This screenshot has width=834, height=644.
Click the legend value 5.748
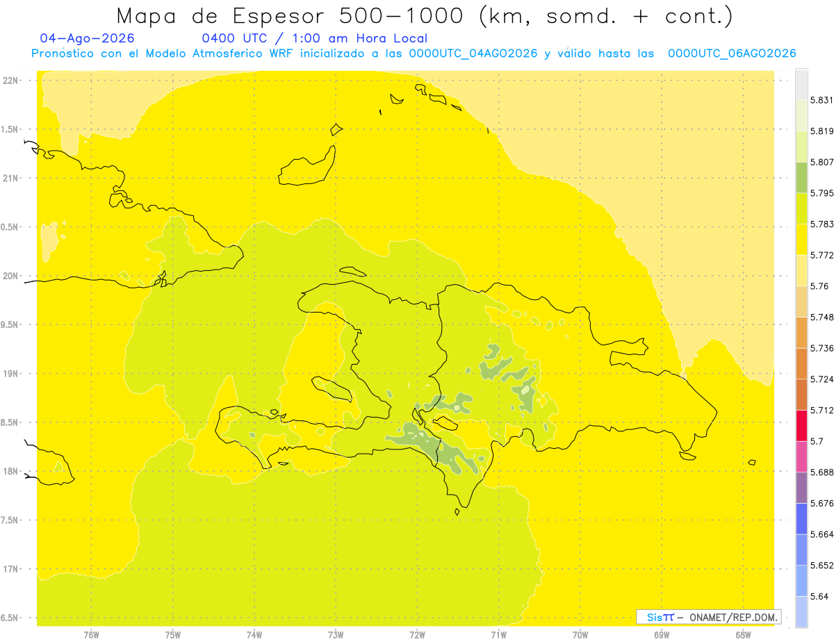(822, 317)
